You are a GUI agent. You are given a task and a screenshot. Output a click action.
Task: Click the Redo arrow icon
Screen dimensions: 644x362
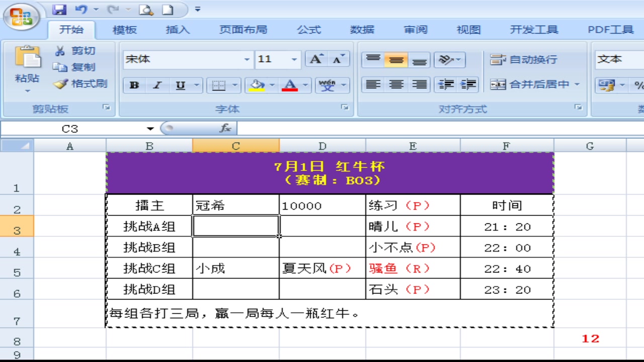pos(114,10)
